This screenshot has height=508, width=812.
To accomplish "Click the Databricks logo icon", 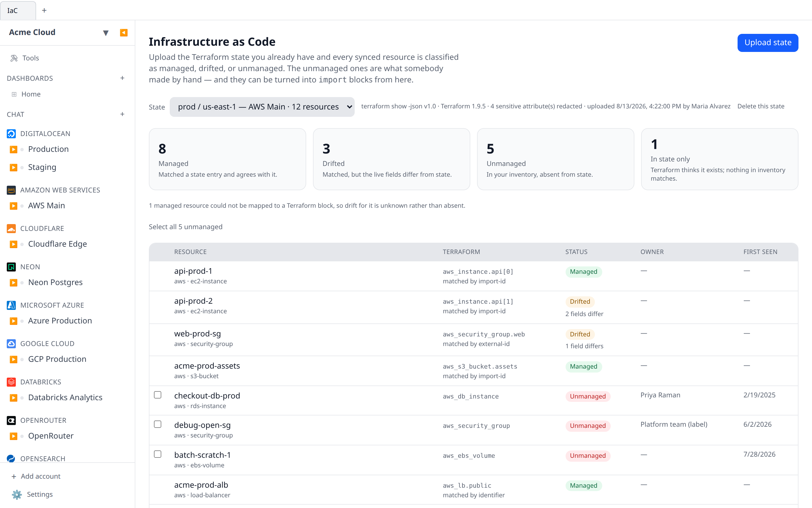I will click(x=11, y=382).
